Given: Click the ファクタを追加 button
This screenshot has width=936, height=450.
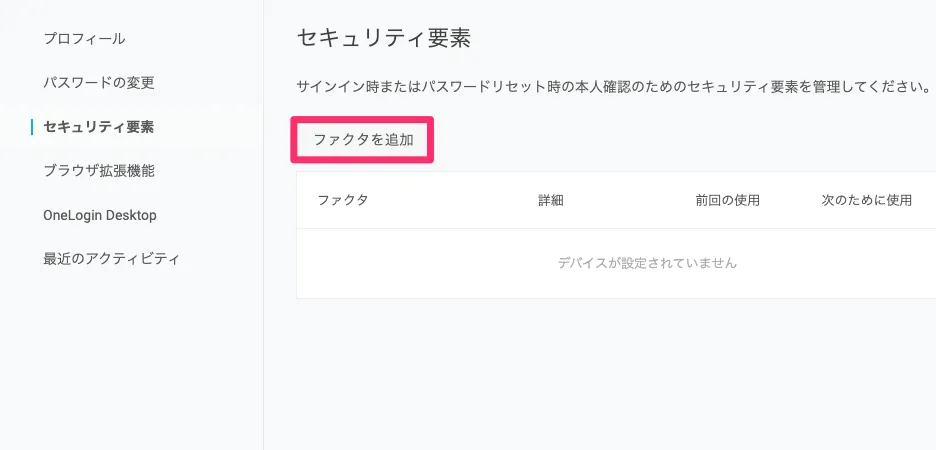Looking at the screenshot, I should 363,140.
